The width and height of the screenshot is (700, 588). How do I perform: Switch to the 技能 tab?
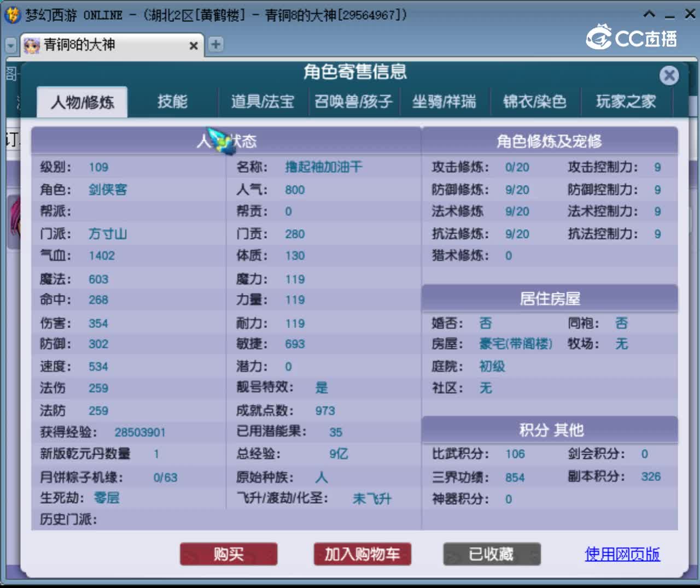point(172,101)
